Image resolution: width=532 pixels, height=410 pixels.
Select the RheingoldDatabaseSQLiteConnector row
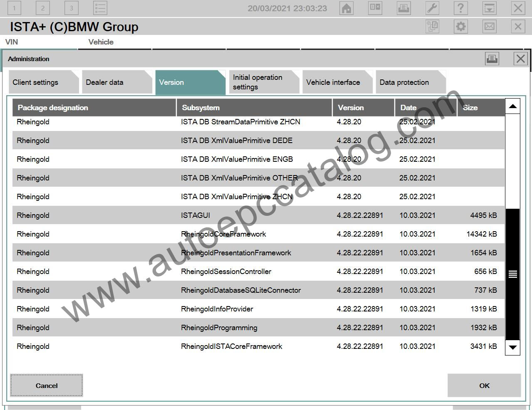click(x=258, y=290)
